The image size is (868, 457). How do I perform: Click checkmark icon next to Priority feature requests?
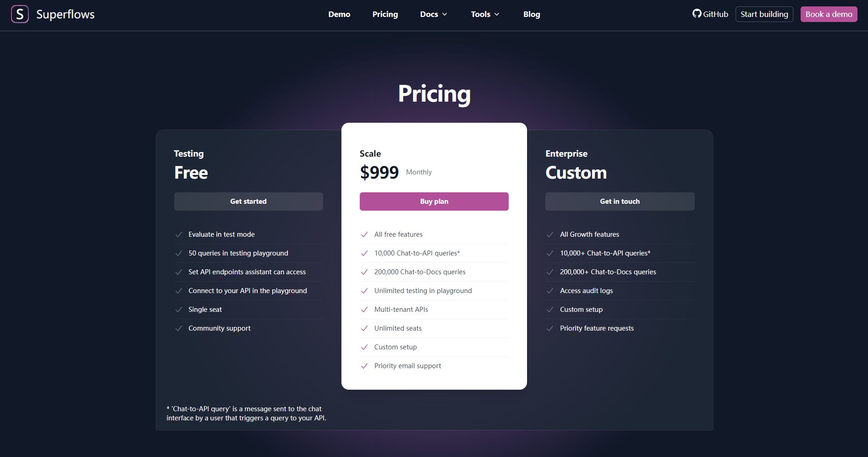pos(550,328)
